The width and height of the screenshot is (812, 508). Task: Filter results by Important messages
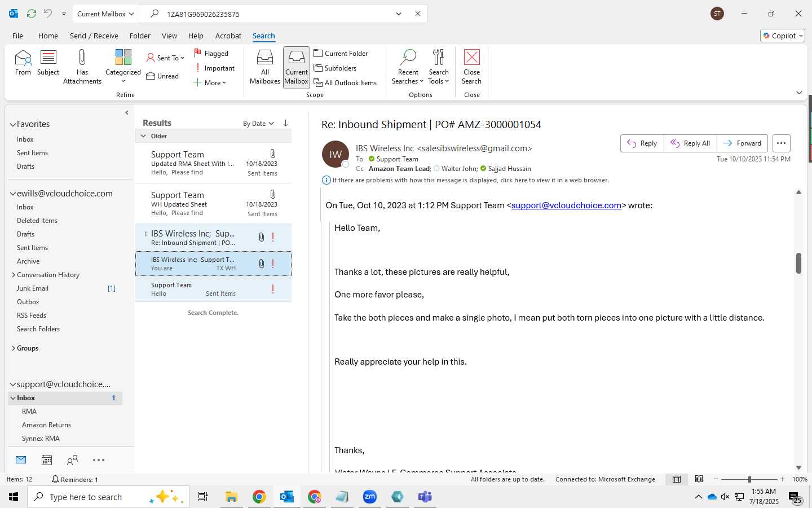click(x=214, y=68)
